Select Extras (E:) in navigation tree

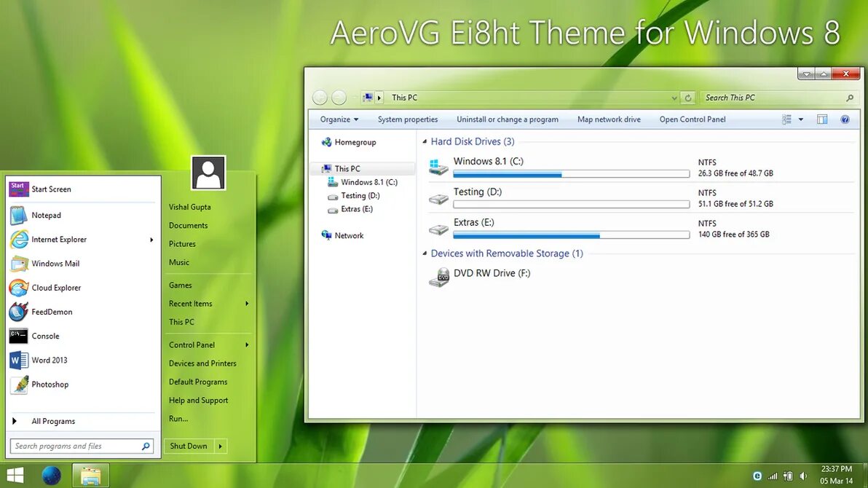[x=350, y=209]
